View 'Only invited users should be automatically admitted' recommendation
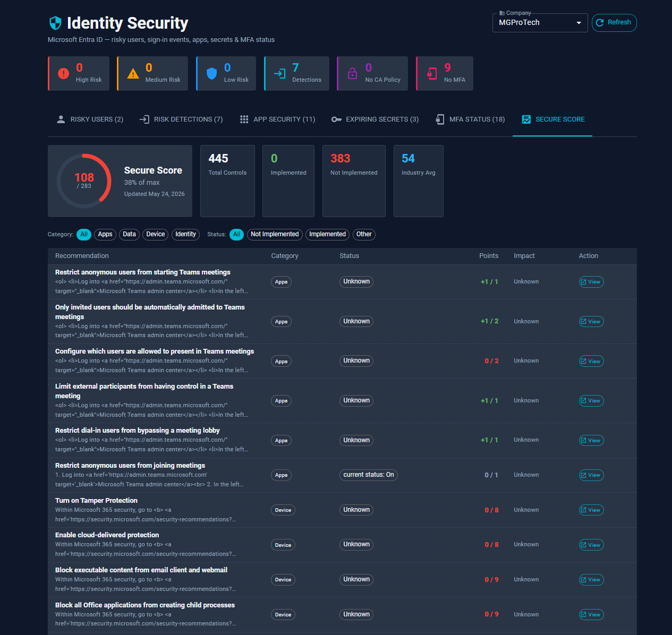Screen dimensions: 672x635 coord(591,322)
